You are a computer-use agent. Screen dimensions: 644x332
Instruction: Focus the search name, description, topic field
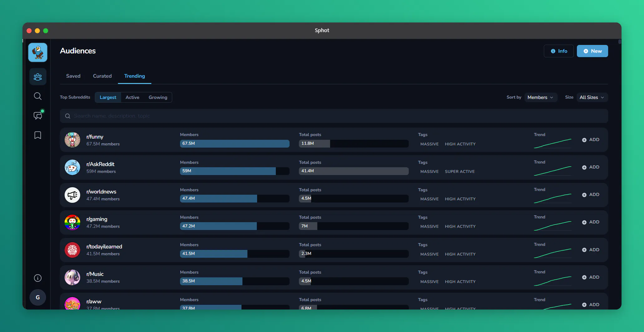coord(334,116)
